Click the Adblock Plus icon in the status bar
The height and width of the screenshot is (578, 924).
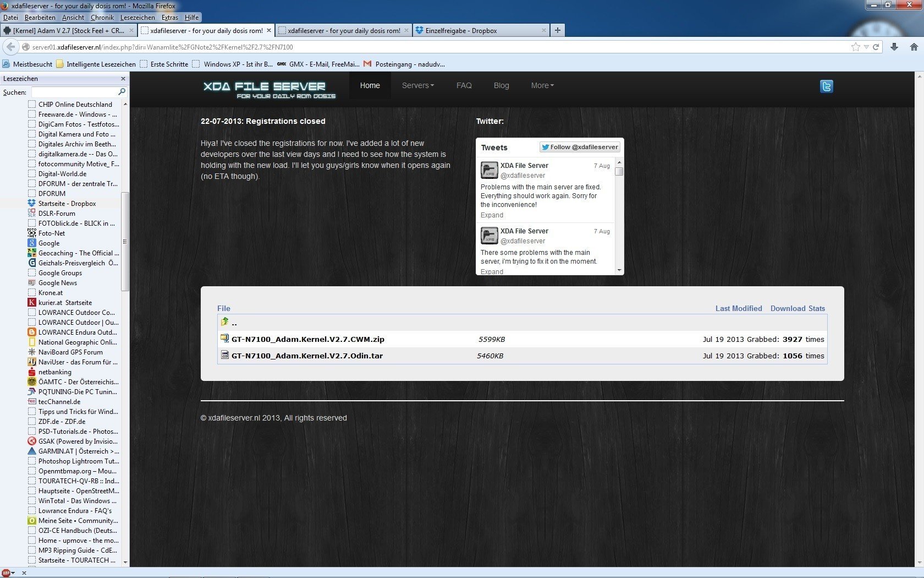point(5,573)
